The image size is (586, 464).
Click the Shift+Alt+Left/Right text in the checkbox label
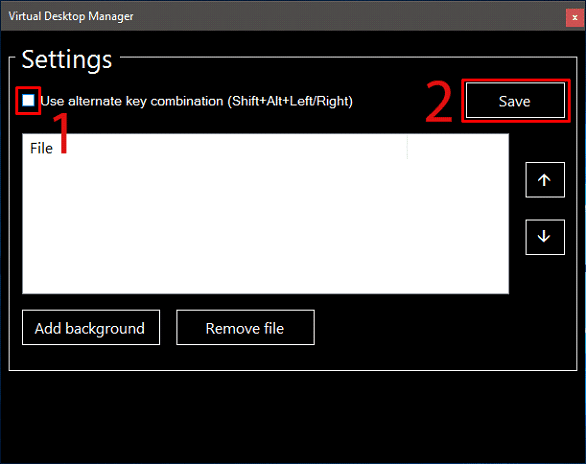[290, 101]
